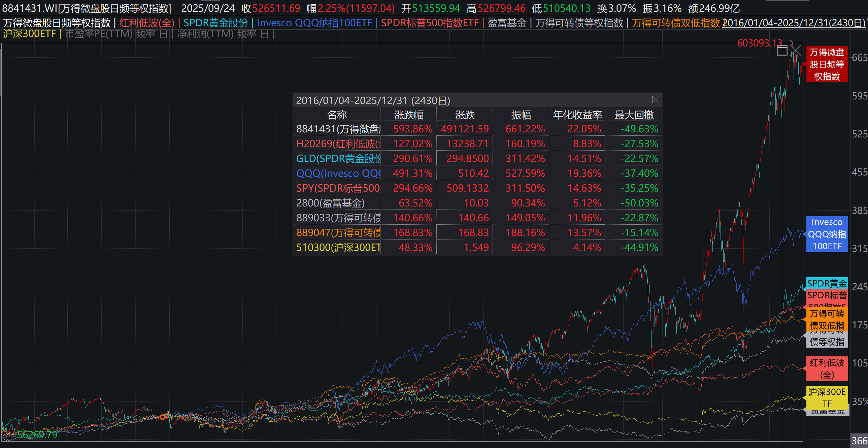The height and width of the screenshot is (448, 868).
Task: Toggle 盈富基金 series in top legend
Action: [506, 23]
